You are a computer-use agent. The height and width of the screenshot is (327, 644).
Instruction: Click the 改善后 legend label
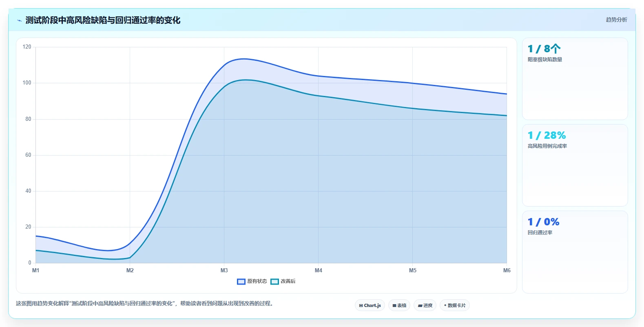288,281
